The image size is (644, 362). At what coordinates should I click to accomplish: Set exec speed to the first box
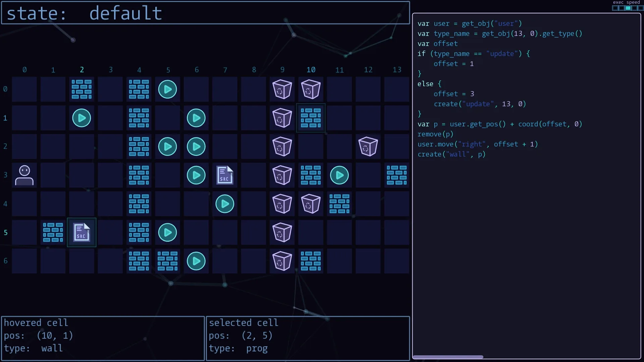click(615, 8)
